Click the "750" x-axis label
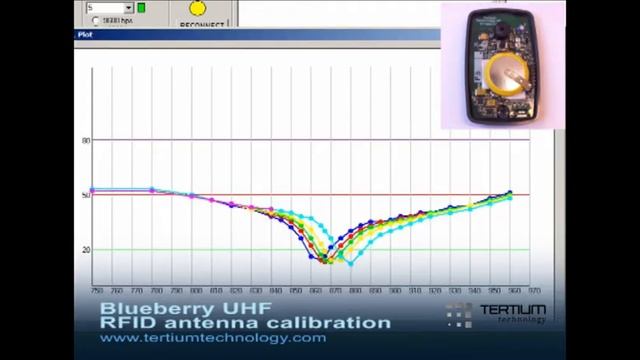This screenshot has width=640, height=360. pyautogui.click(x=97, y=291)
